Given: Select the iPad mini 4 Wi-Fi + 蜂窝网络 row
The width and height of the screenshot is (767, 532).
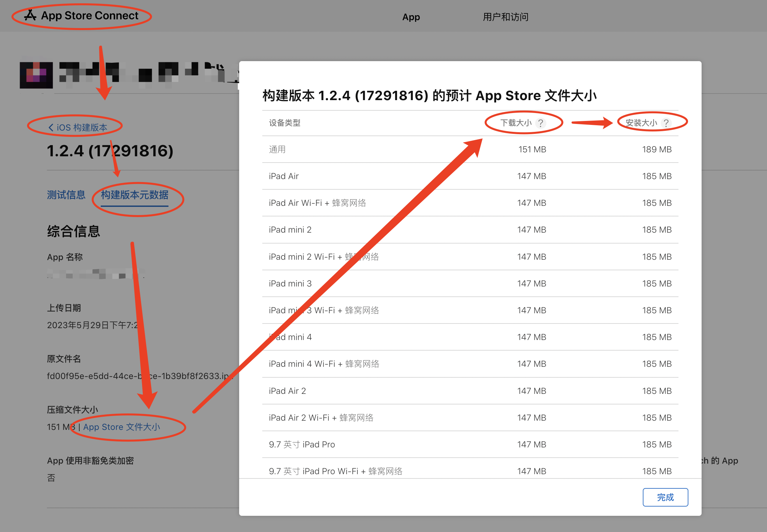Looking at the screenshot, I should coord(470,364).
